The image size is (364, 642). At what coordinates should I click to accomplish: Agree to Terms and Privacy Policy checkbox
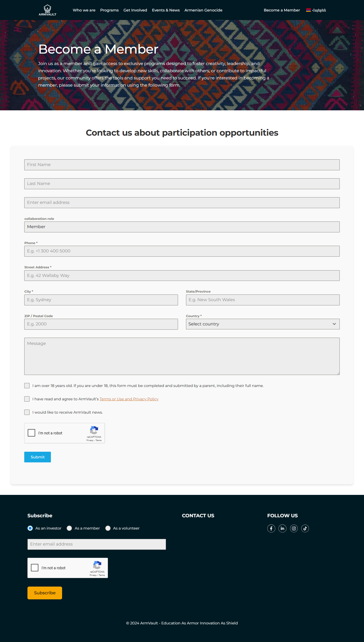[27, 399]
